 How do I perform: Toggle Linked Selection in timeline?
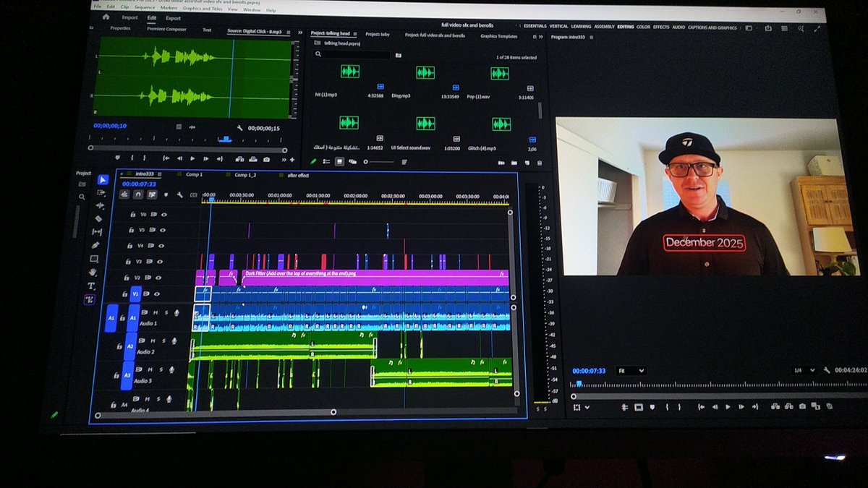click(152, 194)
